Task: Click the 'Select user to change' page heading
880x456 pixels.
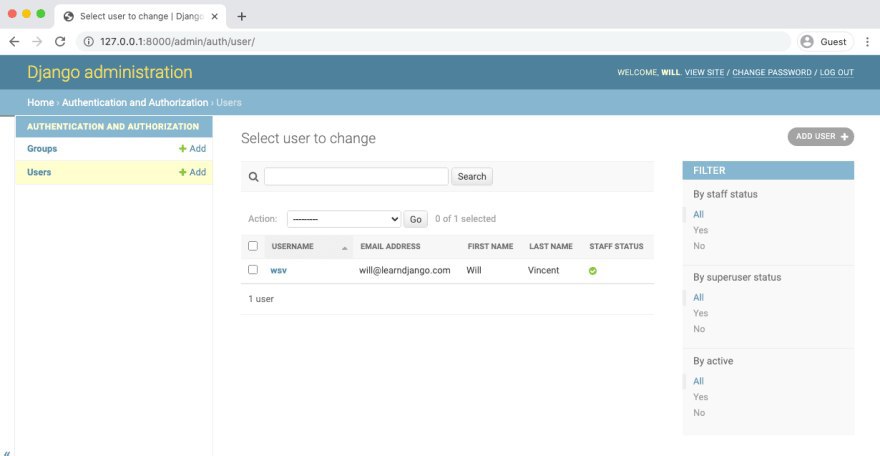Action: (308, 139)
